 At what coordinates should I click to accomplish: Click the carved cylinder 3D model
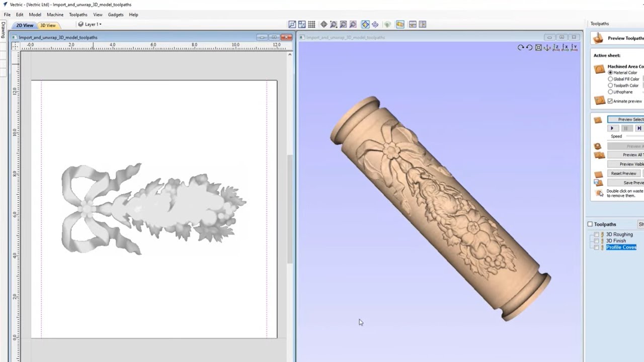[440, 208]
